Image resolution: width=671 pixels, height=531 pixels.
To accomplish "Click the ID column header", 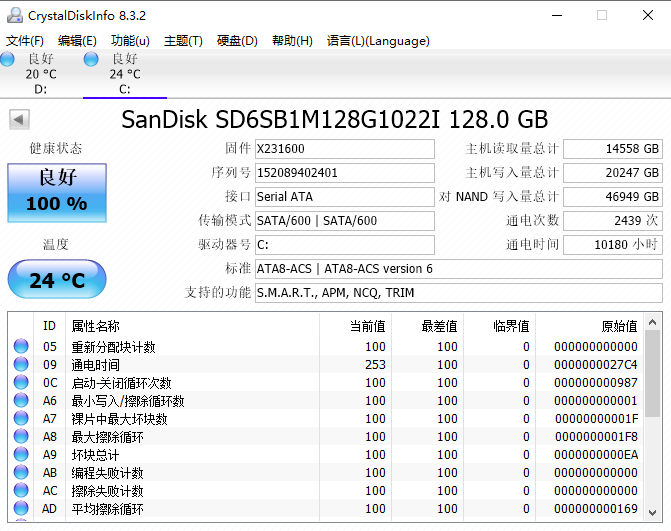I will [49, 326].
